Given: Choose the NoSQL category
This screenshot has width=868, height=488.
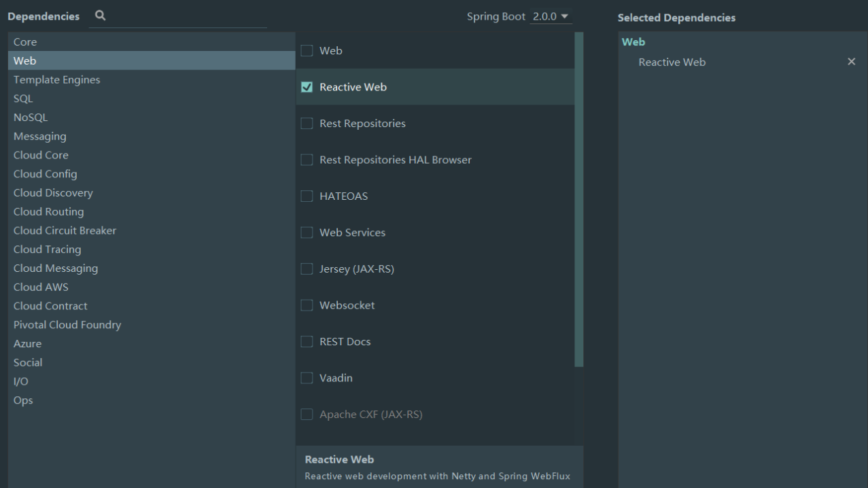Looking at the screenshot, I should [x=152, y=118].
